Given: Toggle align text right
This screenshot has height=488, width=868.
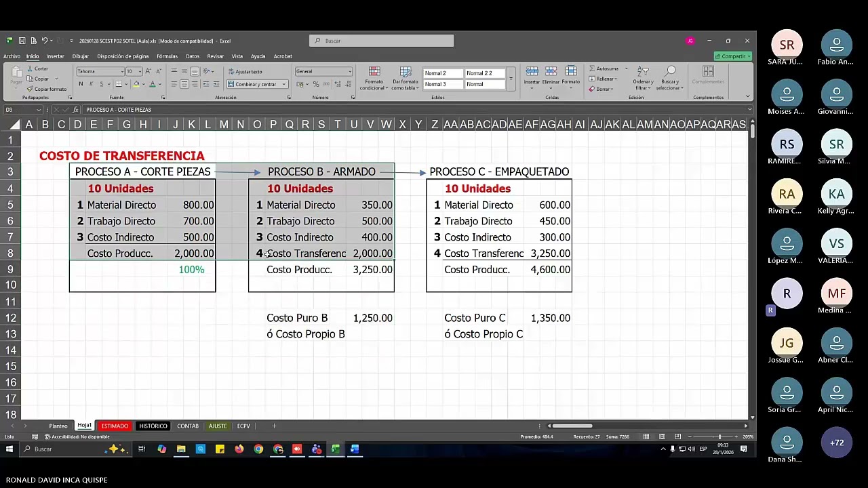Looking at the screenshot, I should [195, 84].
